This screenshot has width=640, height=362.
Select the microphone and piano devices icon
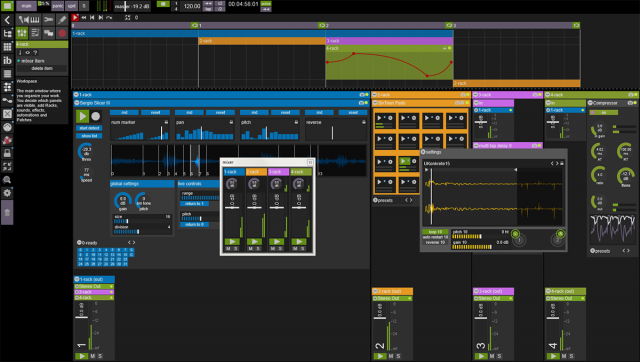pos(29,20)
